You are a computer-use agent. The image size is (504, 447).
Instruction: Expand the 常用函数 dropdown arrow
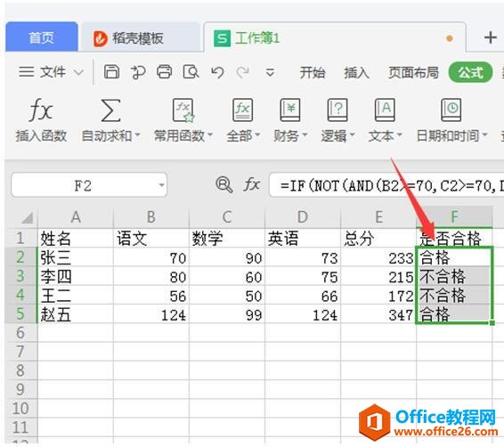pos(210,135)
